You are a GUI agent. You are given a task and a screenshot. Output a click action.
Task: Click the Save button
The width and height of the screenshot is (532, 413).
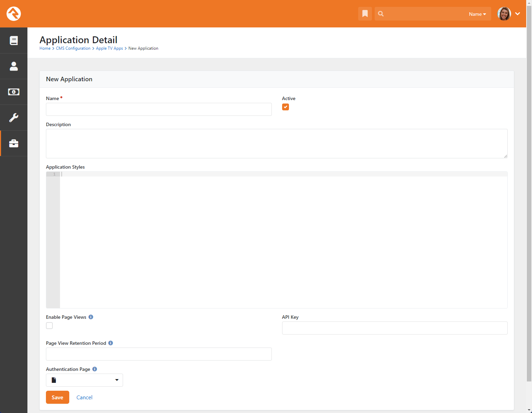[x=58, y=397]
